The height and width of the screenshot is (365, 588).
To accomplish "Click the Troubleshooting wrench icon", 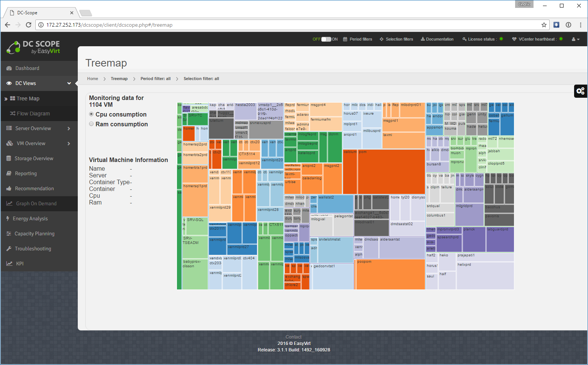I will click(9, 249).
